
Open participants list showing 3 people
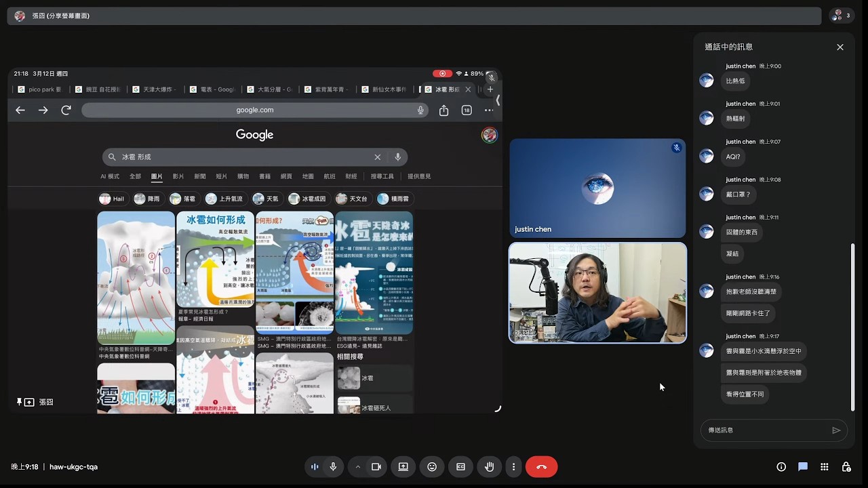pyautogui.click(x=842, y=16)
